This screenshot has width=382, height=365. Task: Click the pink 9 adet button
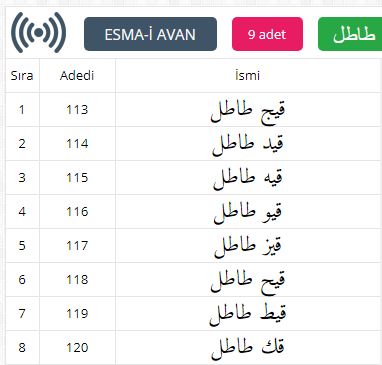tap(267, 34)
